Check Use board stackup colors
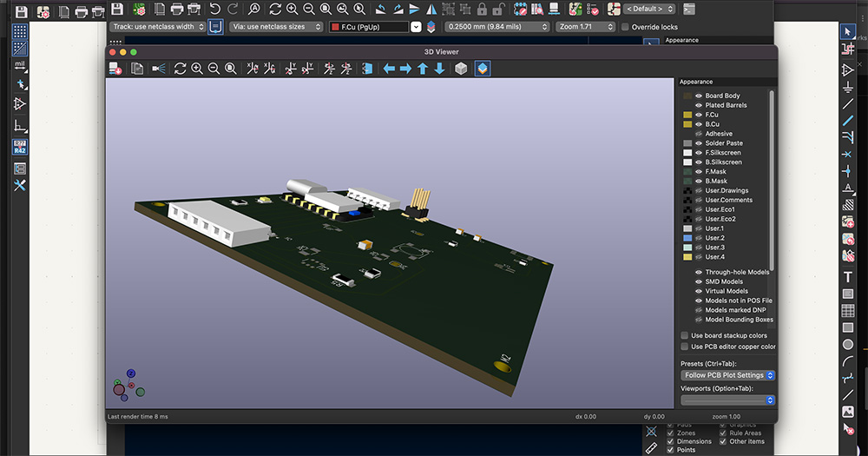 pos(685,335)
